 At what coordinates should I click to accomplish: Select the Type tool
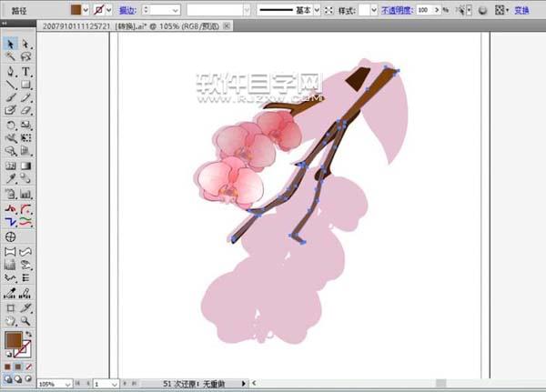click(x=25, y=71)
